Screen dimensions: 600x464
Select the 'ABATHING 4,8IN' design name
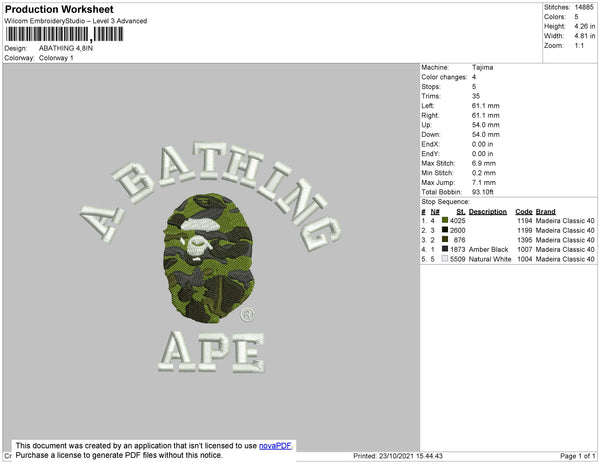(66, 48)
